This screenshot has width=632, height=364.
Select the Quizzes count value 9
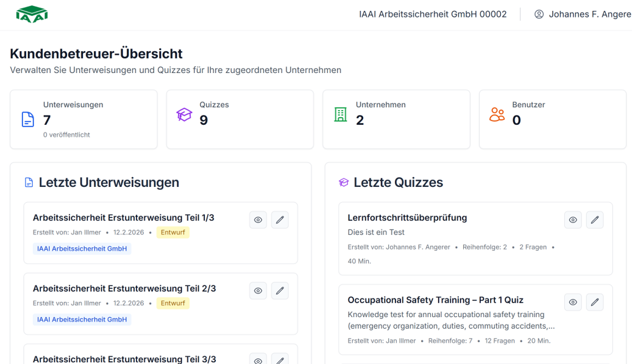pos(204,120)
